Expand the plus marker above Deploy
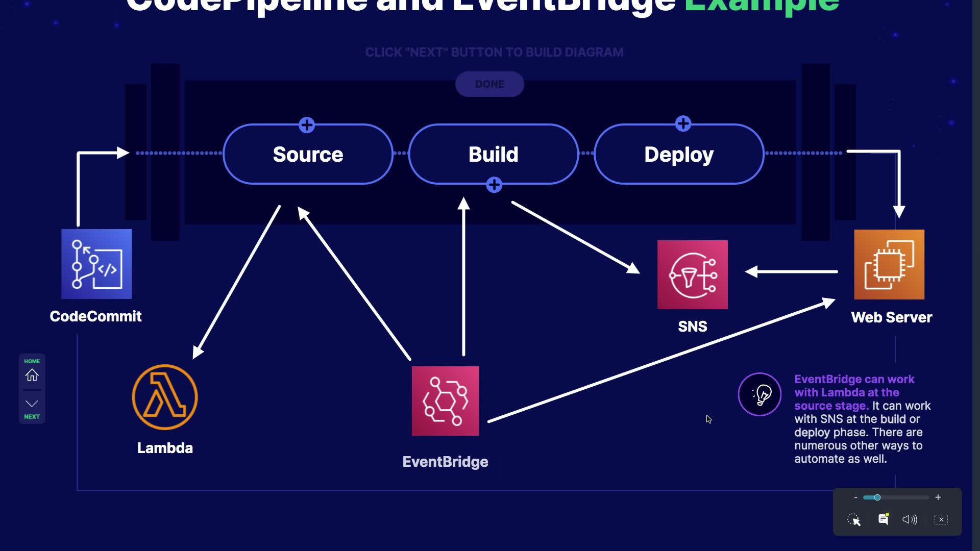980x551 pixels. click(x=683, y=123)
